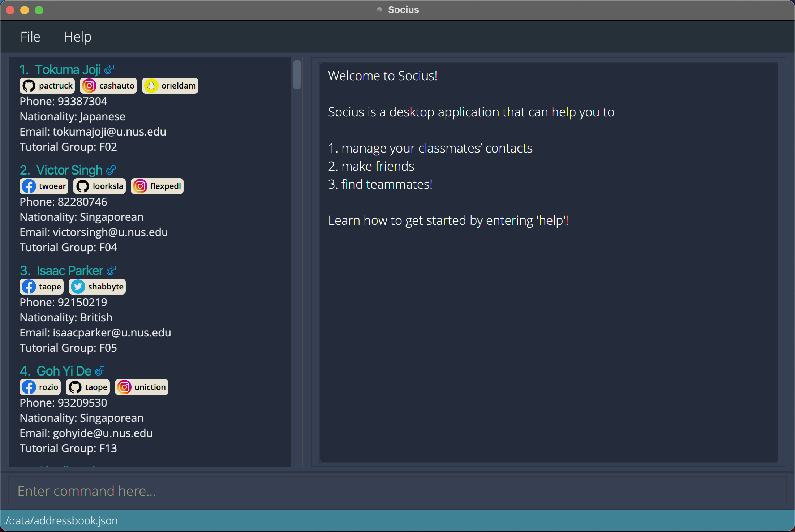The image size is (795, 532).
Task: Click email isaacparker@u.nus.edu
Action: pos(112,332)
